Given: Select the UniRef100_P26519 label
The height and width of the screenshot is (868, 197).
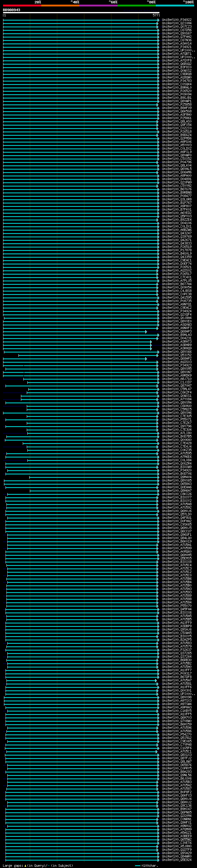Looking at the screenshot, I should click(x=177, y=247).
